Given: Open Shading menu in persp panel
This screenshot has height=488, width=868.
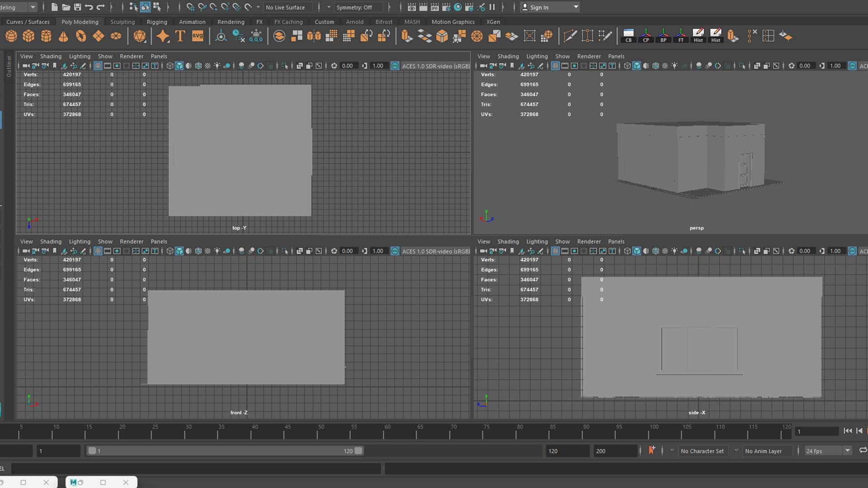Looking at the screenshot, I should pos(508,56).
